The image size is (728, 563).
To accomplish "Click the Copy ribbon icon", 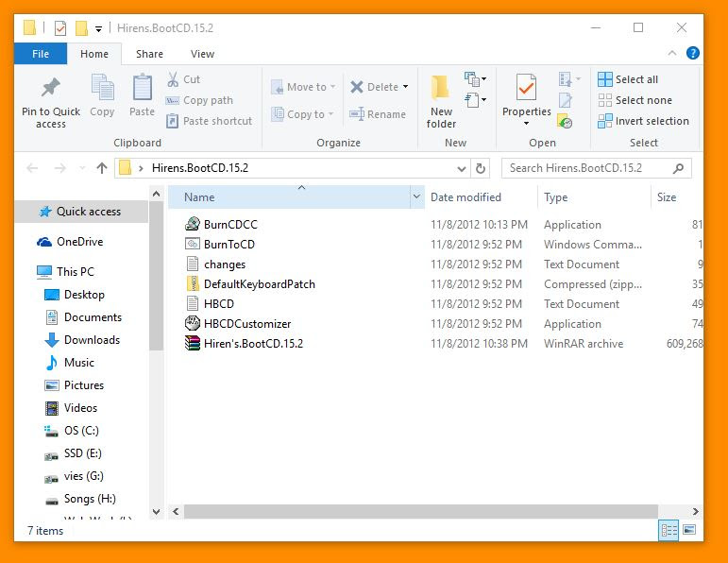I will point(102,88).
